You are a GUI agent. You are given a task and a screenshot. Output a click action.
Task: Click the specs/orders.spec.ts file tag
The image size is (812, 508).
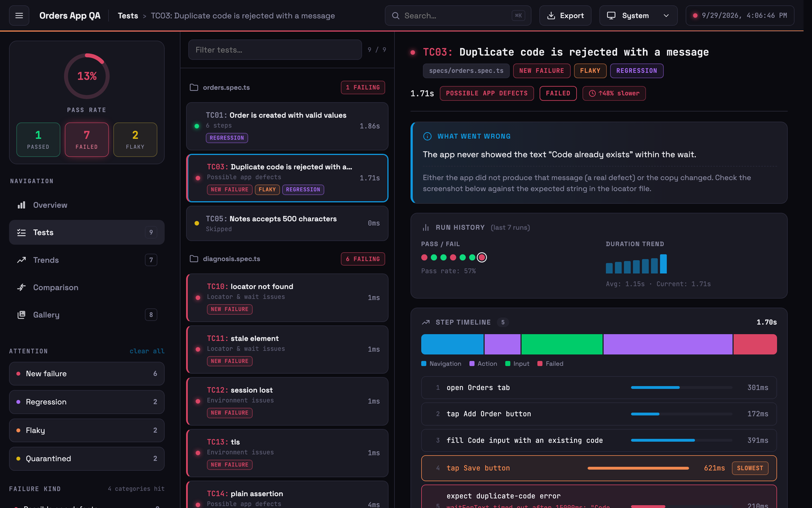(x=466, y=71)
